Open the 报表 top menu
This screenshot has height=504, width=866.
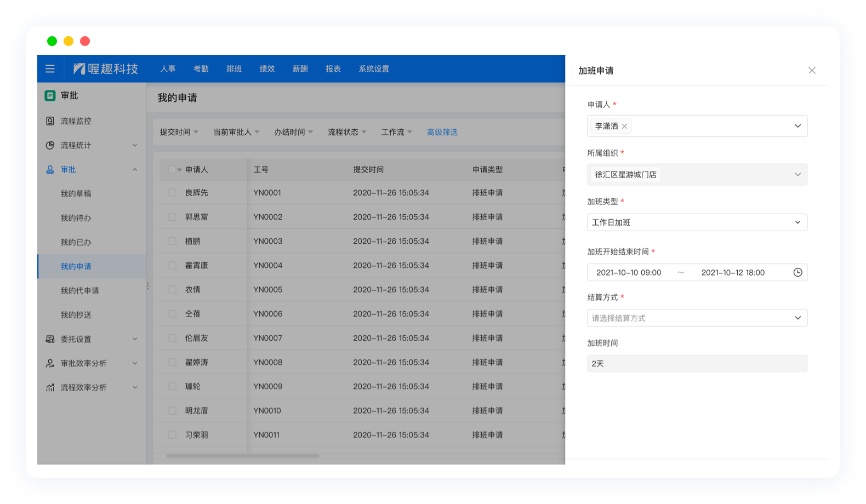pos(333,68)
